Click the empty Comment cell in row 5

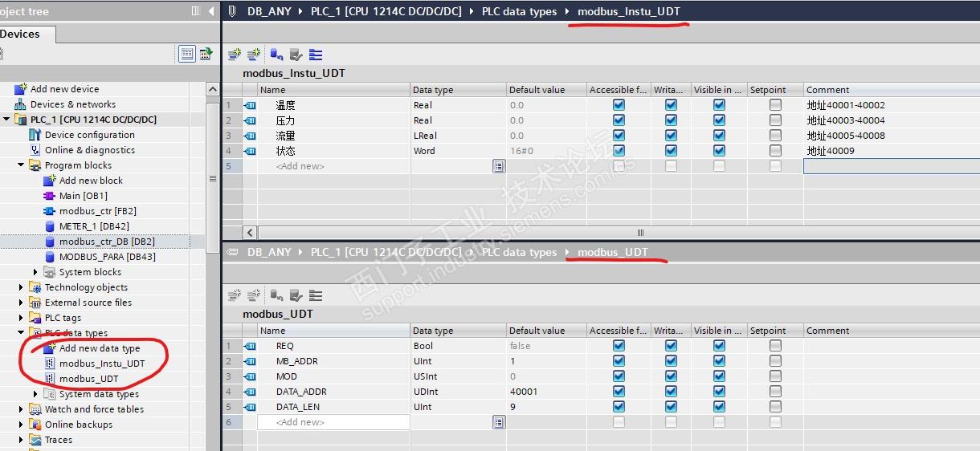click(892, 166)
